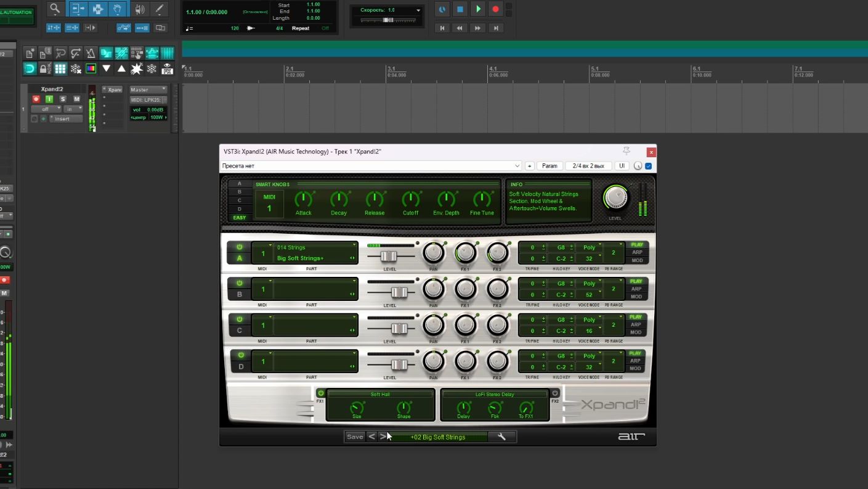Toggle FX2 power button
The height and width of the screenshot is (489, 868).
coord(555,393)
